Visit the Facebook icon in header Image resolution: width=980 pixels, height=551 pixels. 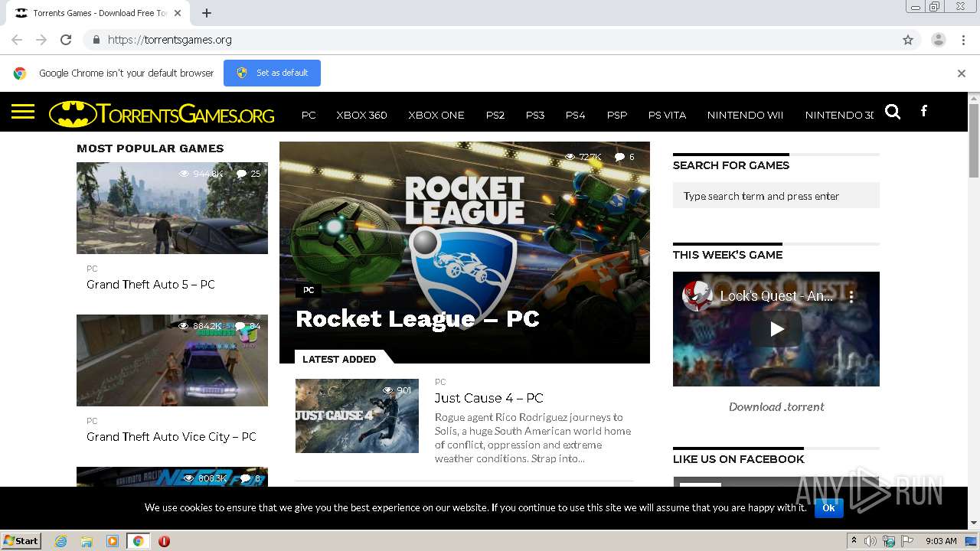924,112
